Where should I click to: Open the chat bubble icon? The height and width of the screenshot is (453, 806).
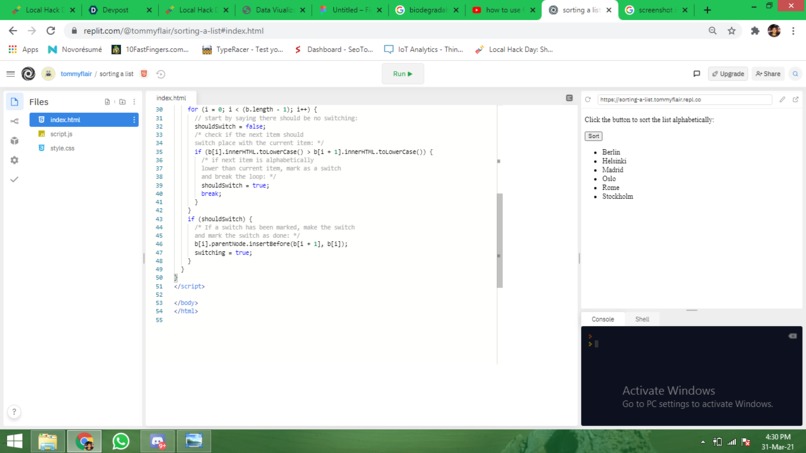pyautogui.click(x=697, y=74)
